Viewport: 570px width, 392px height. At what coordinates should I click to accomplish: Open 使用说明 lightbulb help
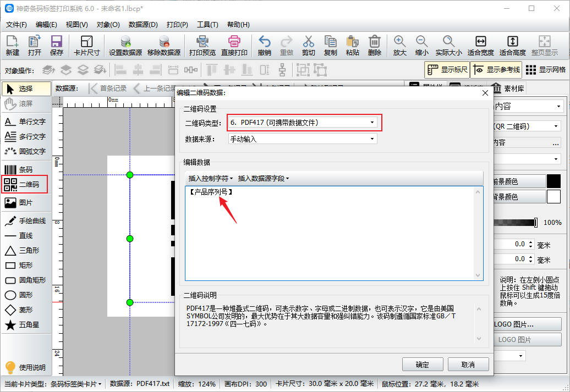click(x=26, y=367)
